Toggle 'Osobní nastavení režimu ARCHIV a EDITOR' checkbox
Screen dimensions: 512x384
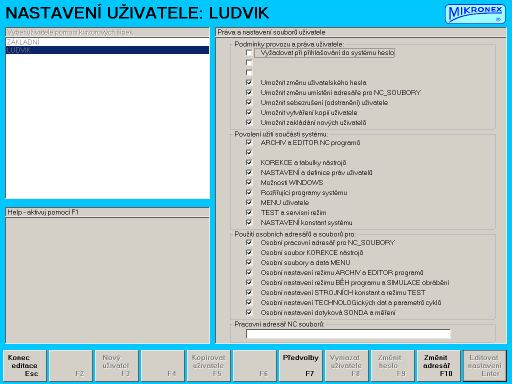tap(249, 272)
